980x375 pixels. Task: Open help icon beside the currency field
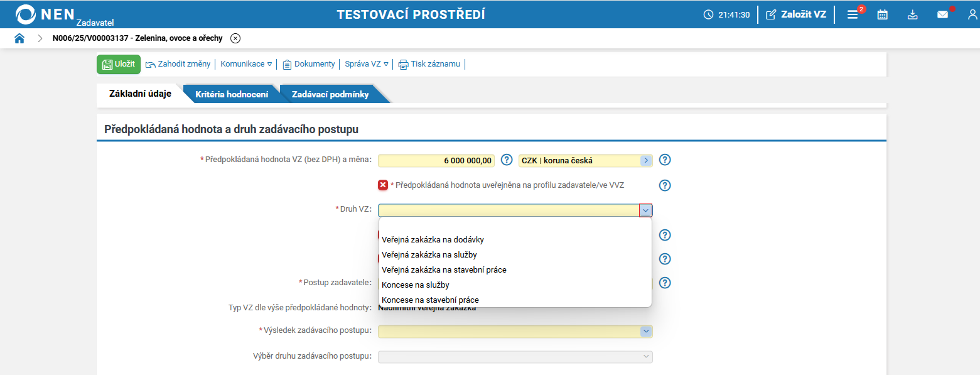tap(664, 160)
